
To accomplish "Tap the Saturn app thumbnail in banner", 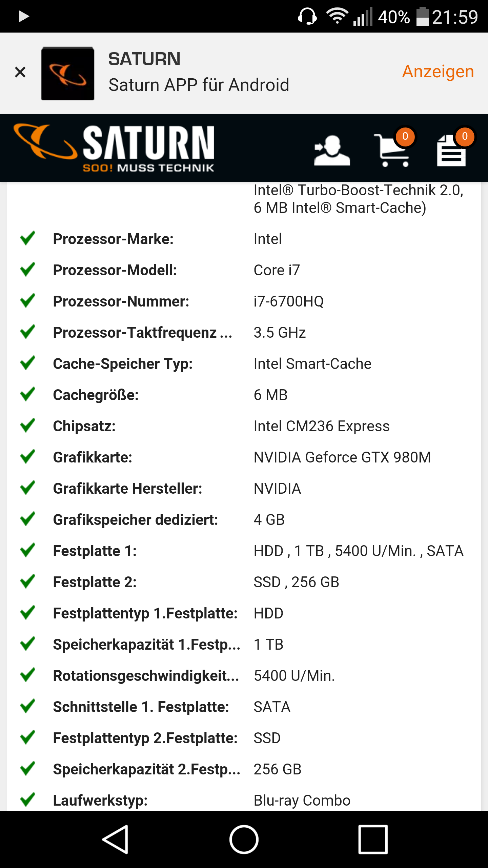I will click(x=68, y=74).
